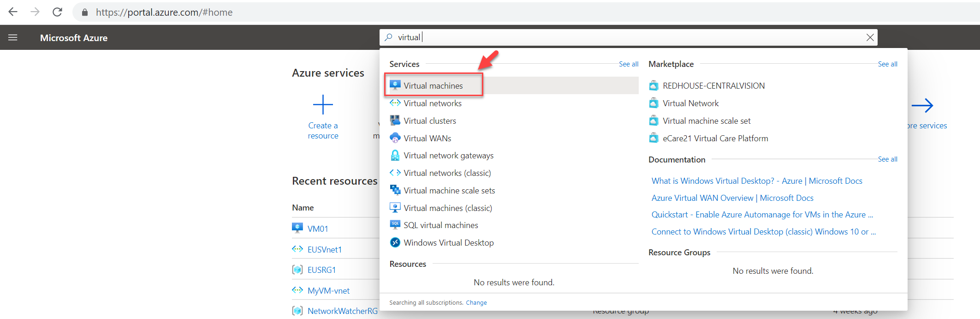Click the SQL virtual machines icon
This screenshot has width=980, height=319.
(x=395, y=225)
